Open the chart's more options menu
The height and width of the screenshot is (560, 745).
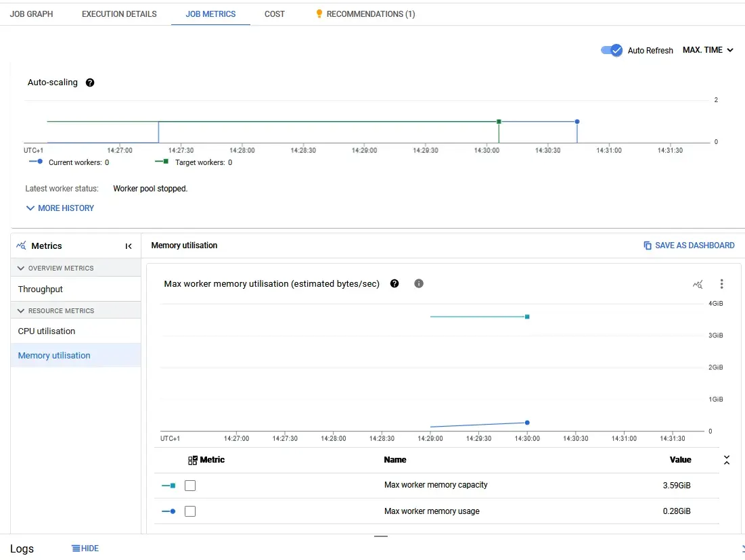click(721, 284)
